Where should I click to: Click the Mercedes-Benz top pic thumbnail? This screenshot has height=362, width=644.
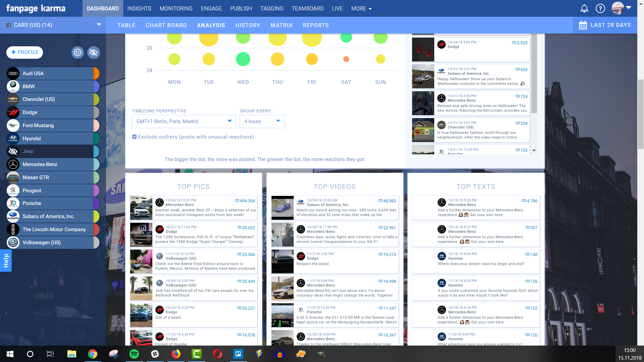coord(141,208)
